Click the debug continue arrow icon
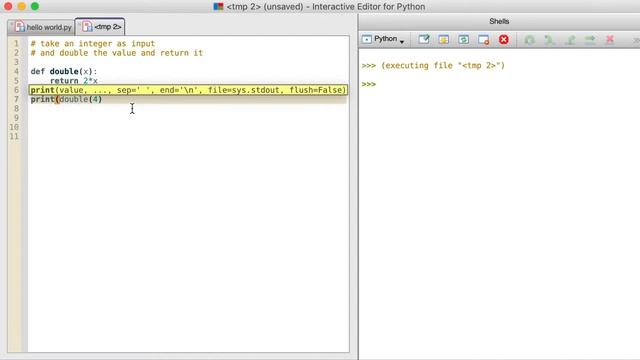This screenshot has height=360, width=640. [x=590, y=40]
